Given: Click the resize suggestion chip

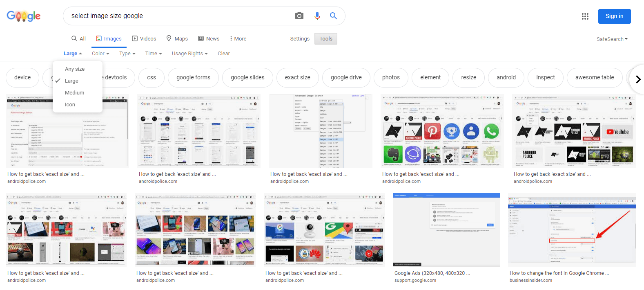Looking at the screenshot, I should tap(469, 77).
